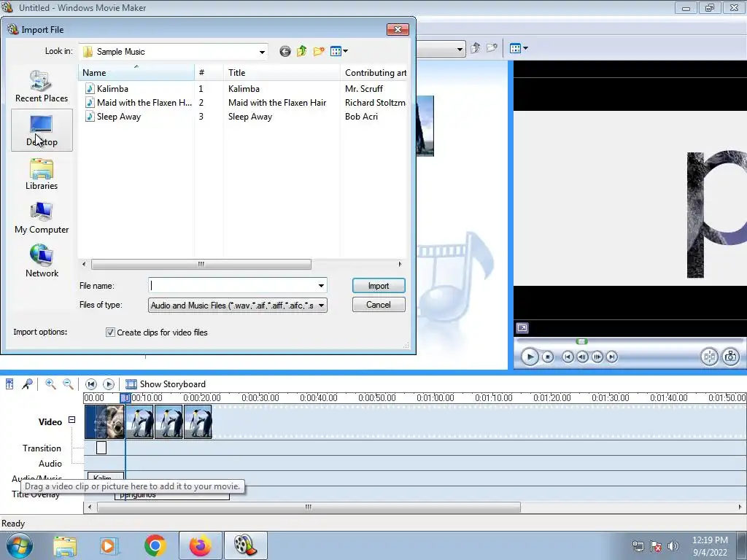Open Windows Explorer from taskbar
The width and height of the screenshot is (747, 560).
65,545
